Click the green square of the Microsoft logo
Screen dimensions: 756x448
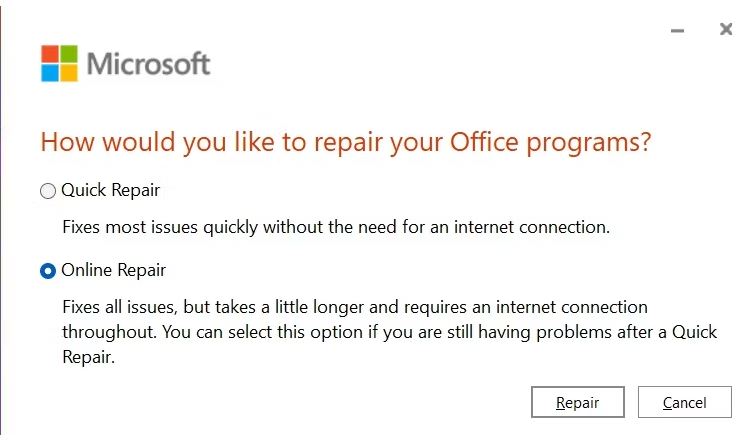(x=69, y=54)
